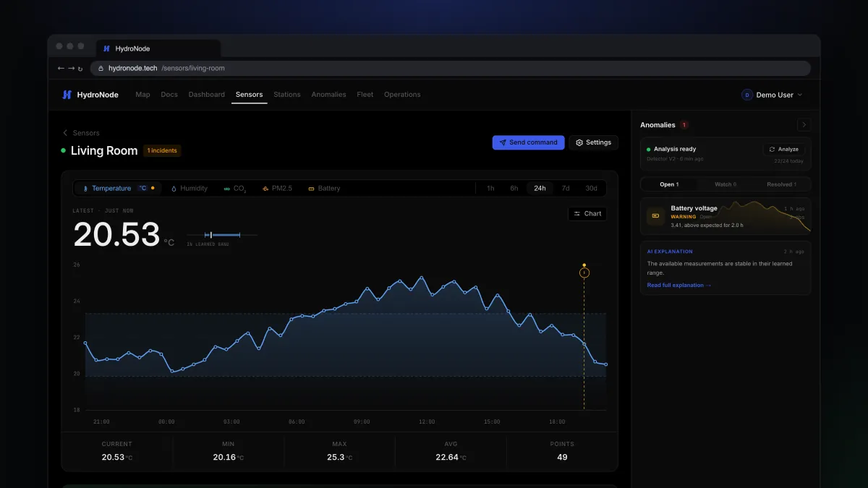Choose the 7d time range
The image size is (868, 488).
[566, 189]
